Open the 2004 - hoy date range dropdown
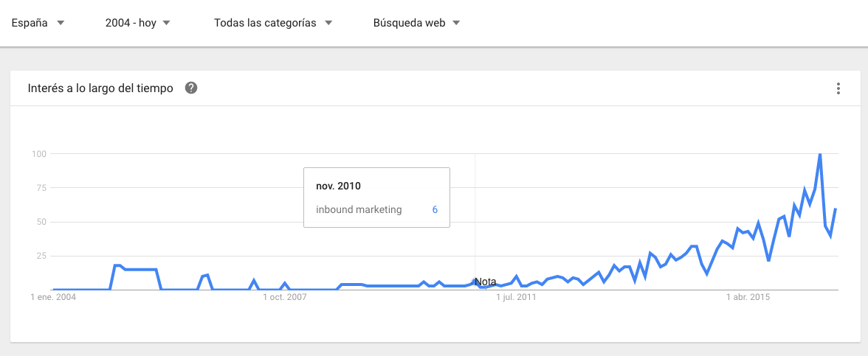The width and height of the screenshot is (868, 356). 138,24
